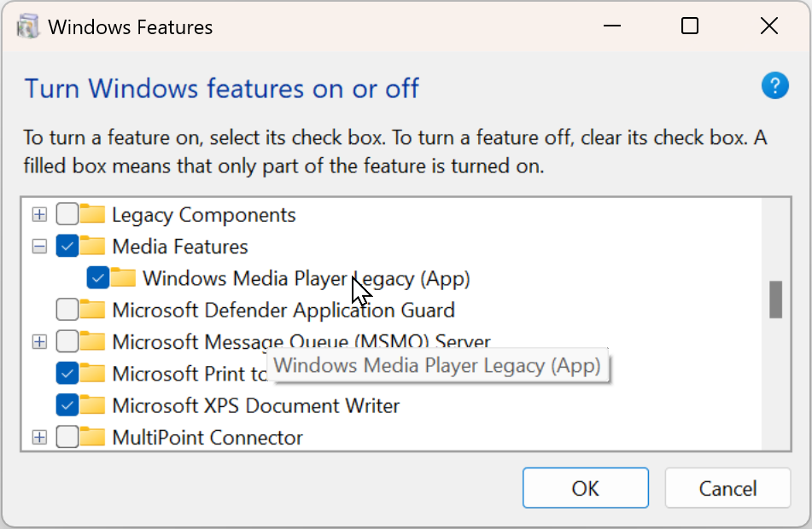Click the blue help question mark icon
Viewport: 812px width, 529px height.
click(x=774, y=86)
